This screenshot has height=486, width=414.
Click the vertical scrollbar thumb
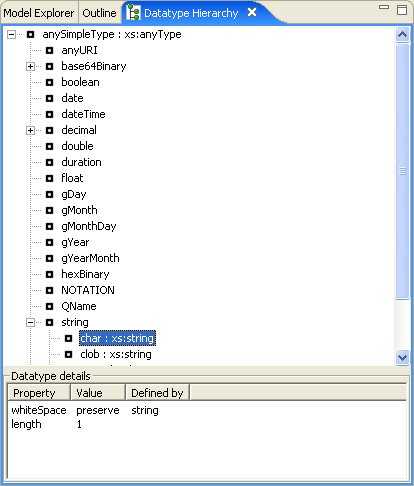point(402,171)
